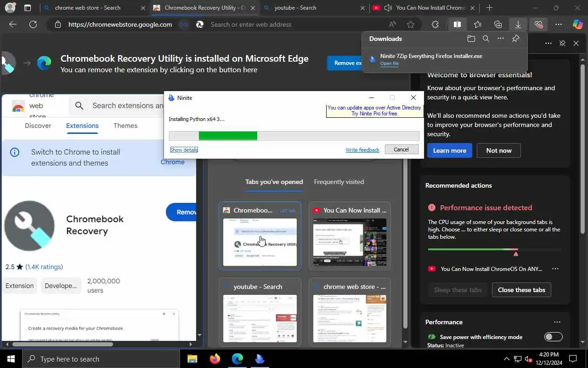This screenshot has height=368, width=588.
Task: Switch to the youtube - Search tab
Action: click(315, 8)
